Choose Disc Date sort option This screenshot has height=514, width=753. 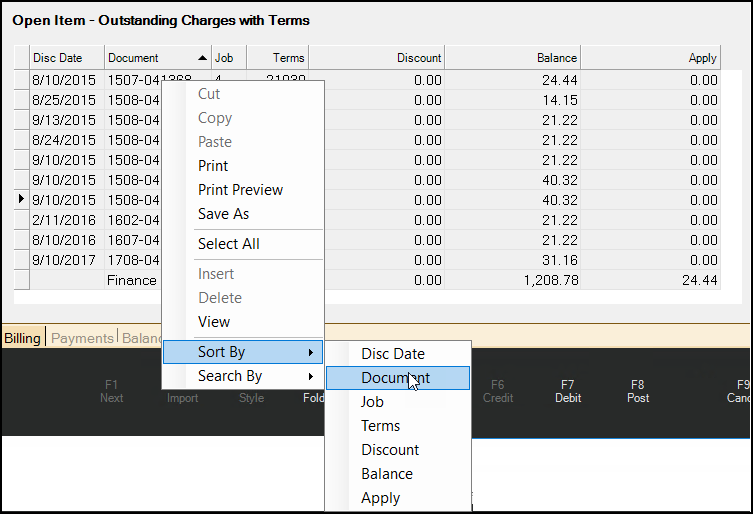coord(392,353)
